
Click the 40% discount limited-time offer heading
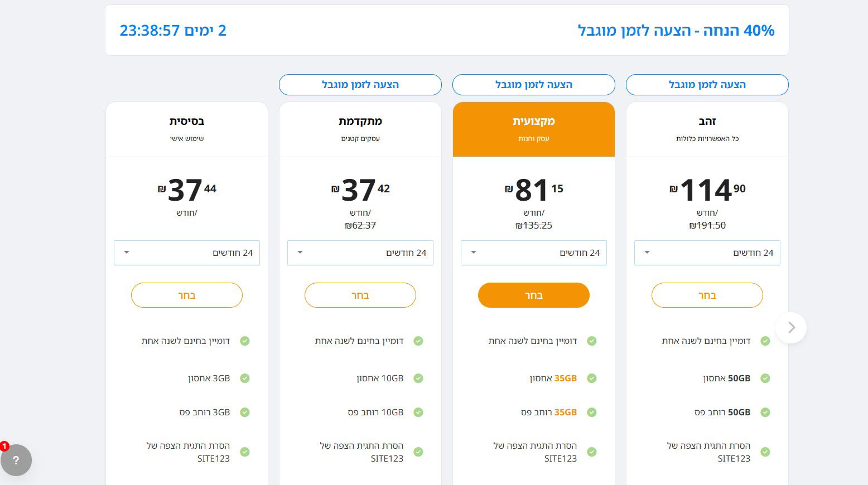[676, 31]
